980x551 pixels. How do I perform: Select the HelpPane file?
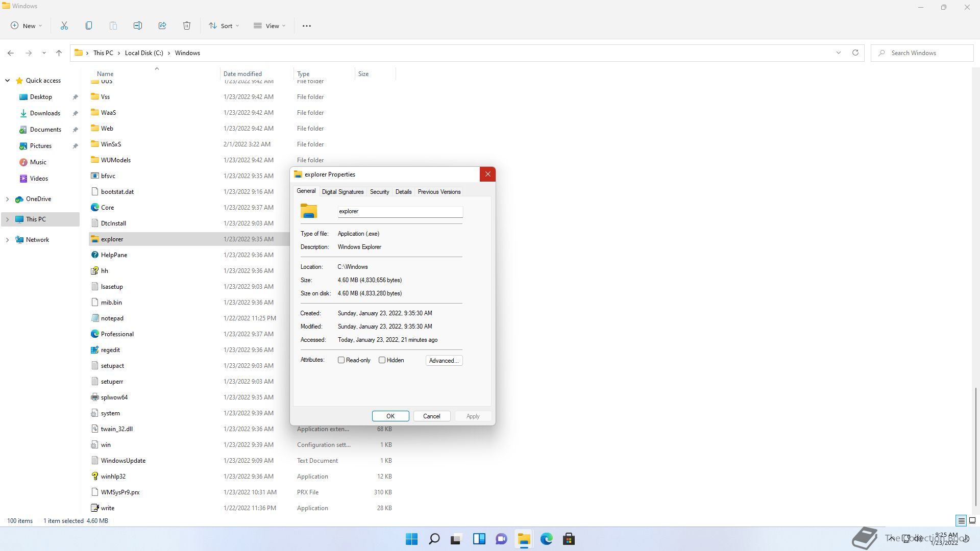pyautogui.click(x=114, y=255)
